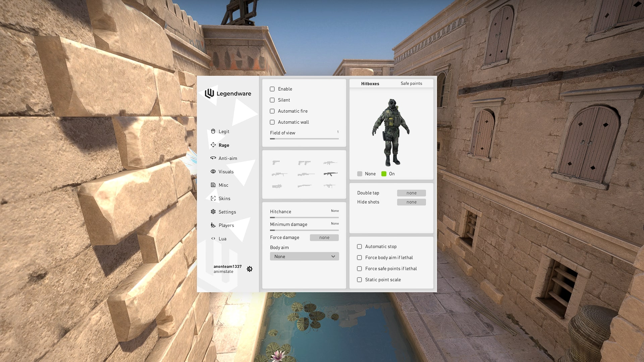Check Force body aim if lethal
Image resolution: width=644 pixels, height=362 pixels.
coord(360,257)
